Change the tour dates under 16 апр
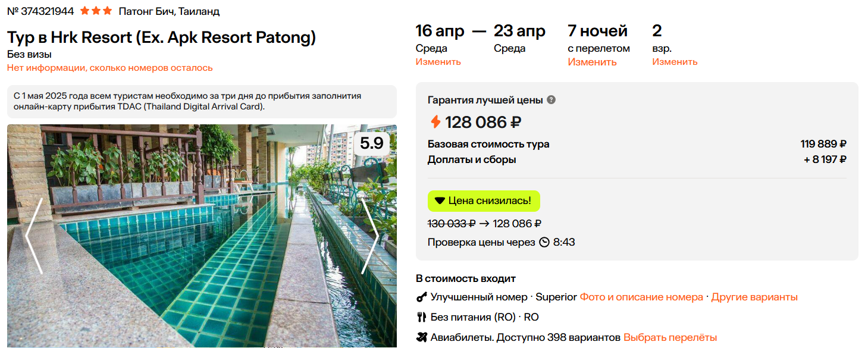The height and width of the screenshot is (348, 868). (438, 62)
